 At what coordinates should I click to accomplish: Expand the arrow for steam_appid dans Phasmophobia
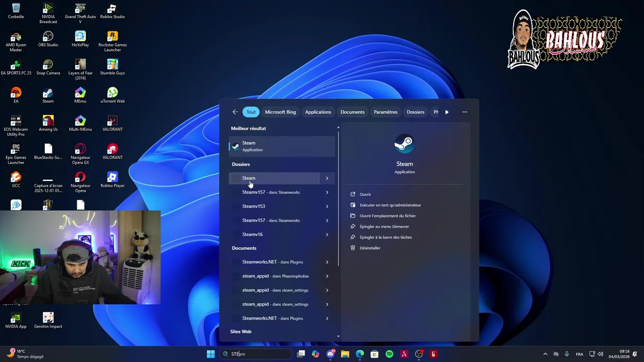pyautogui.click(x=327, y=276)
